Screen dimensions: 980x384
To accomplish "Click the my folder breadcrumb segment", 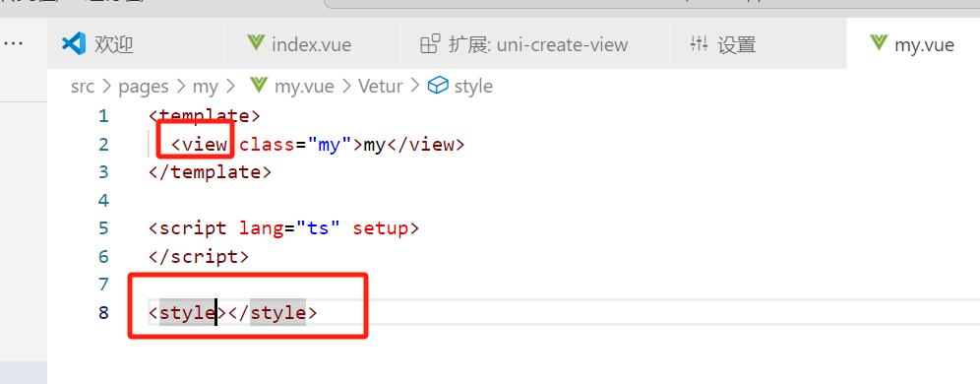I will (205, 87).
